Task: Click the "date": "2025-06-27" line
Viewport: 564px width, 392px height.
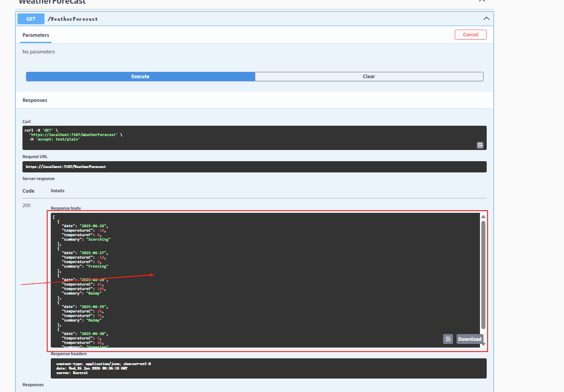Action: (85, 253)
